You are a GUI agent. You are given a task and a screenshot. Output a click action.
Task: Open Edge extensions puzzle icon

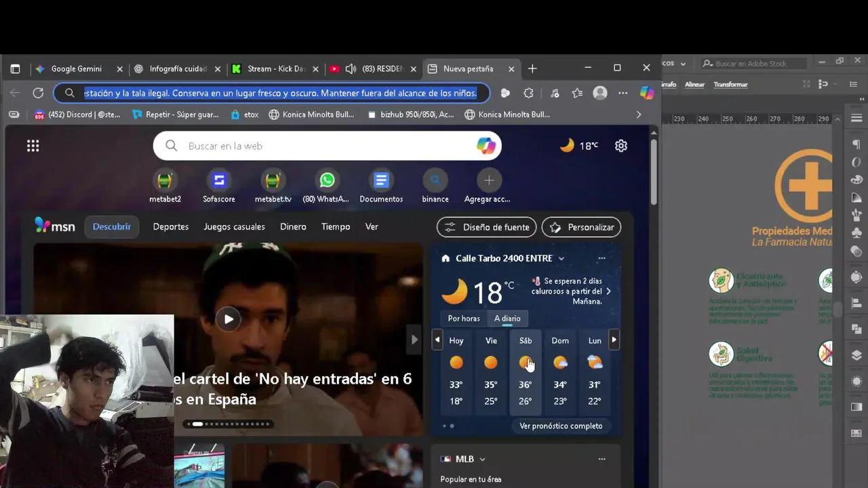pyautogui.click(x=529, y=93)
